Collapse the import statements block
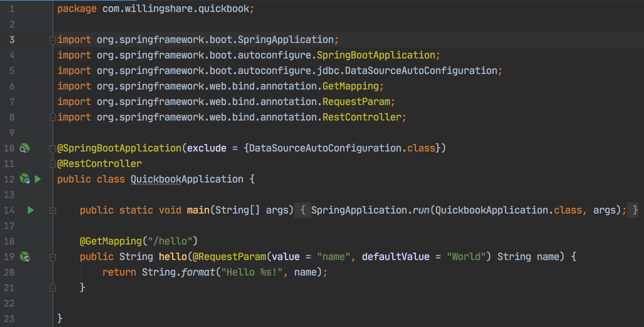The width and height of the screenshot is (644, 327). 52,40
